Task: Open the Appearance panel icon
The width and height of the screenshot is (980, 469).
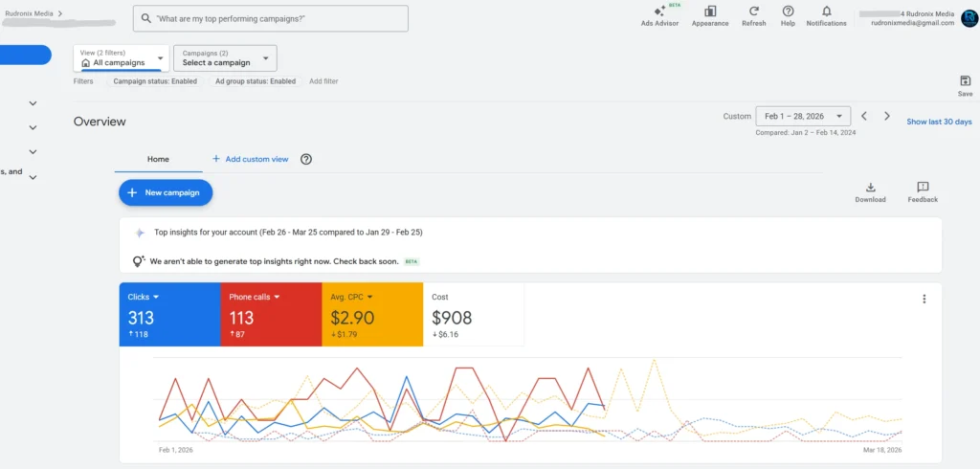Action: click(x=710, y=11)
